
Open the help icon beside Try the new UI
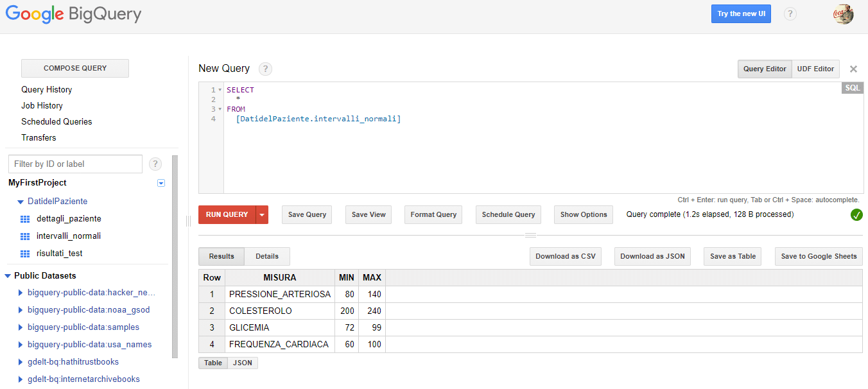point(790,13)
